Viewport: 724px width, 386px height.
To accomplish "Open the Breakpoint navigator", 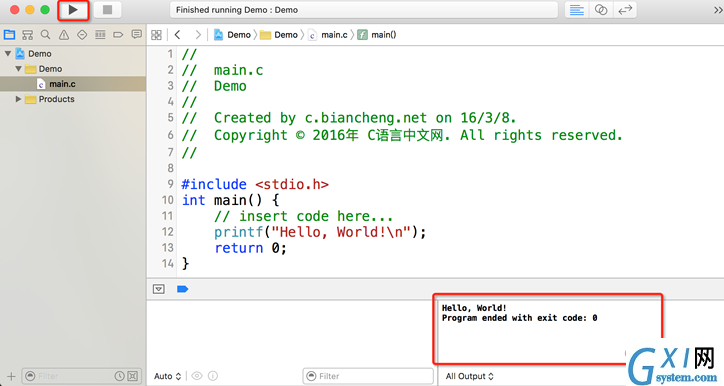I will 118,35.
